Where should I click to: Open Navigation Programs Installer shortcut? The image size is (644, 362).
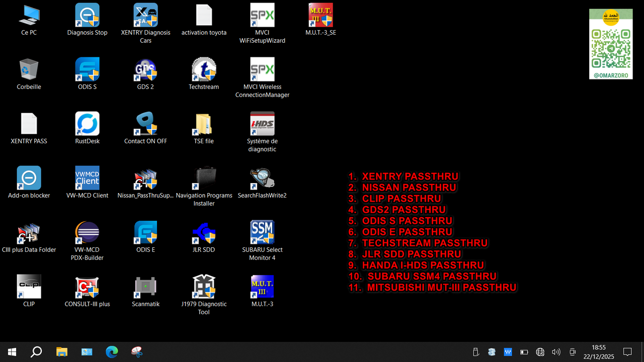coord(204,187)
